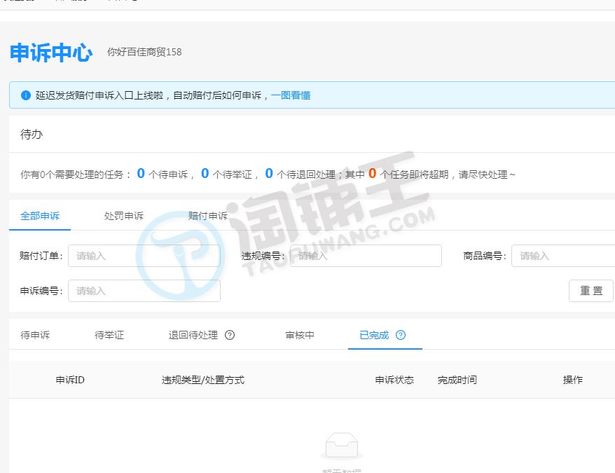
Task: Switch to the 赔付申诉 tab
Action: pos(208,216)
